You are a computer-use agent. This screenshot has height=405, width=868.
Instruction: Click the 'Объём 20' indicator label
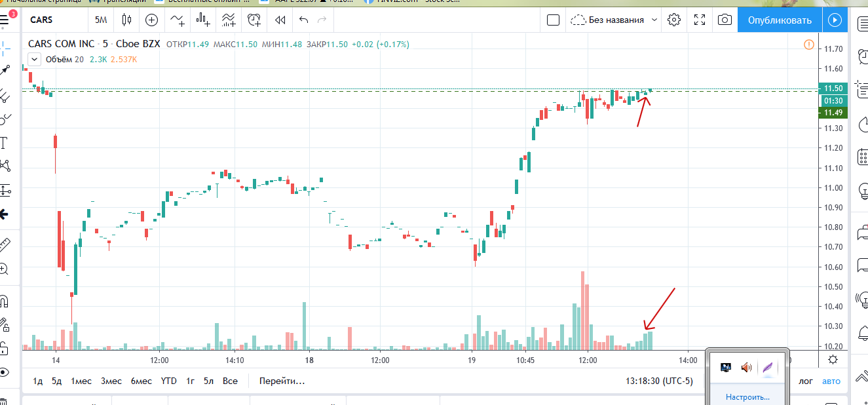(65, 59)
